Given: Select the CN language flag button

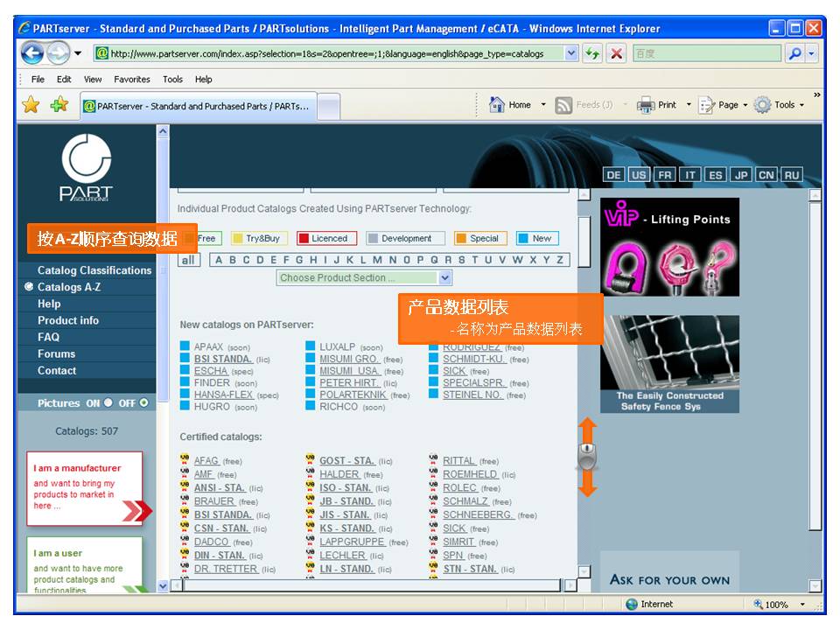Looking at the screenshot, I should tap(766, 175).
